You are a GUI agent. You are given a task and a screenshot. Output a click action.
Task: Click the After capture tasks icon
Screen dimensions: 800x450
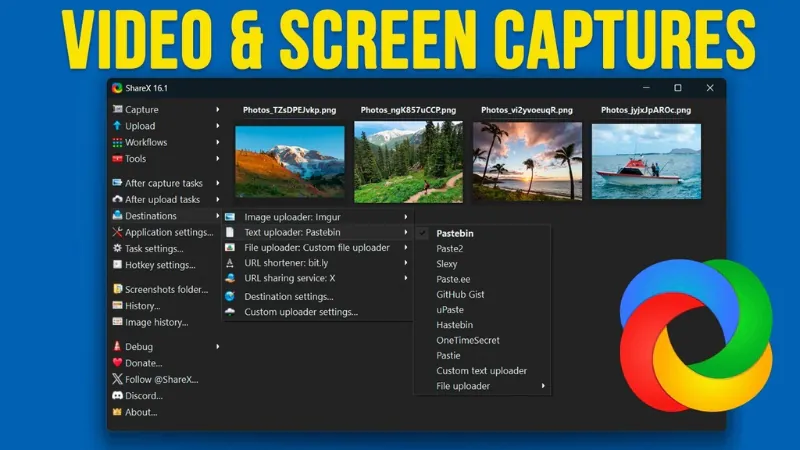[117, 183]
